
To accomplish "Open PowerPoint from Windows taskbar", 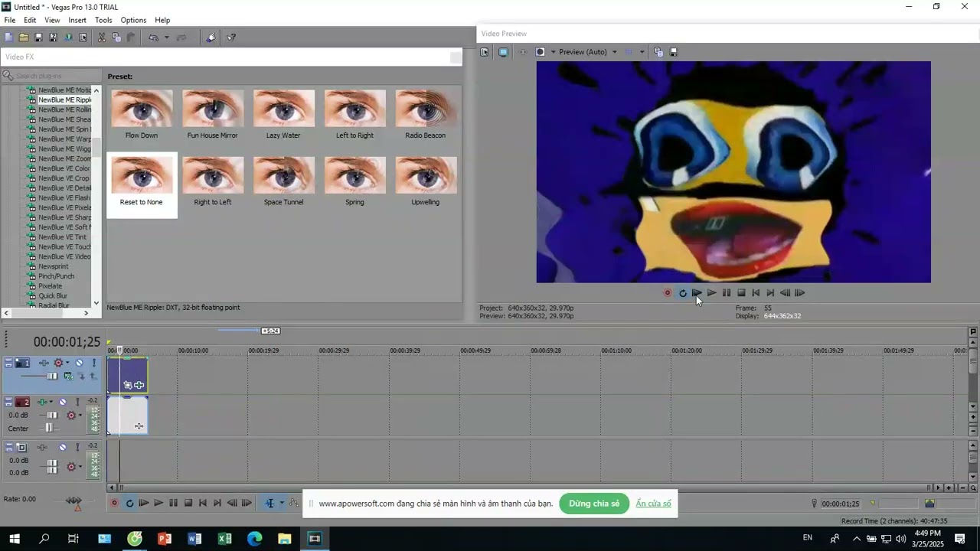I will 165,539.
